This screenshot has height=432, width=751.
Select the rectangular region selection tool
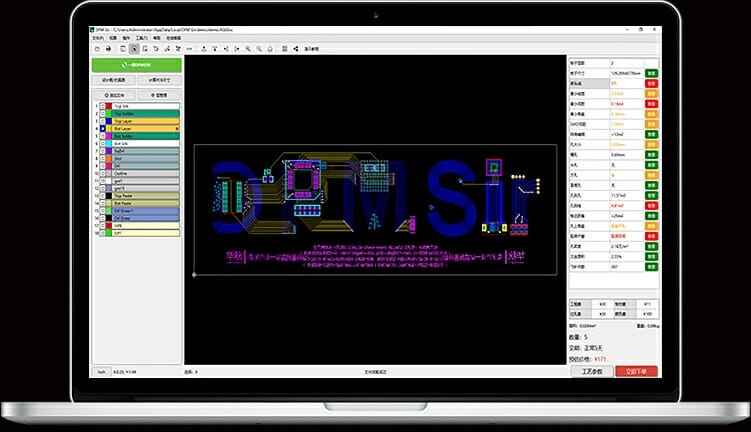tap(145, 49)
